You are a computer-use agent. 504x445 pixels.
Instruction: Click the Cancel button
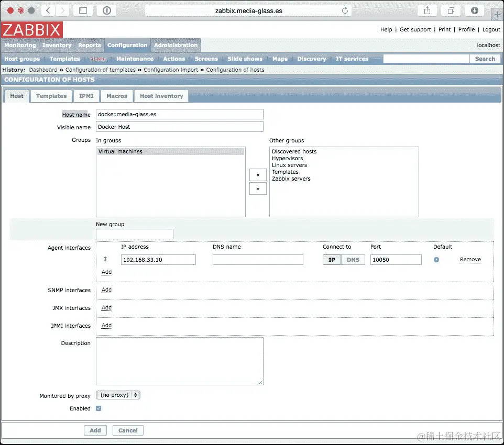pos(128,430)
